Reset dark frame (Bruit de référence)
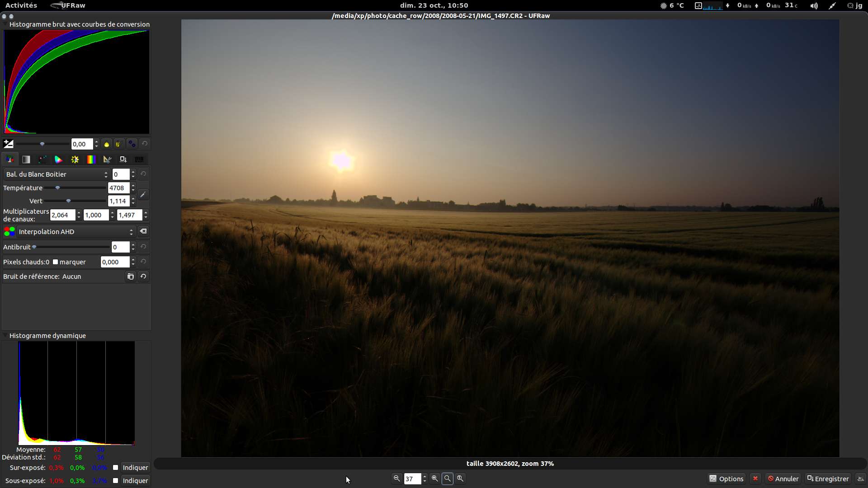Viewport: 868px width, 488px height. 143,277
